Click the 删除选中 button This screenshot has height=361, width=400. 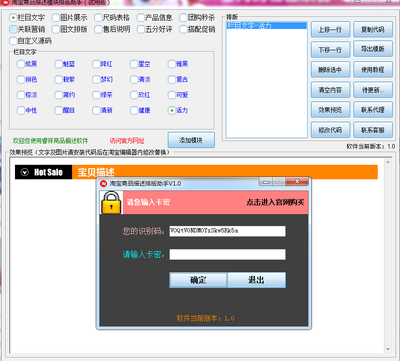(x=330, y=70)
